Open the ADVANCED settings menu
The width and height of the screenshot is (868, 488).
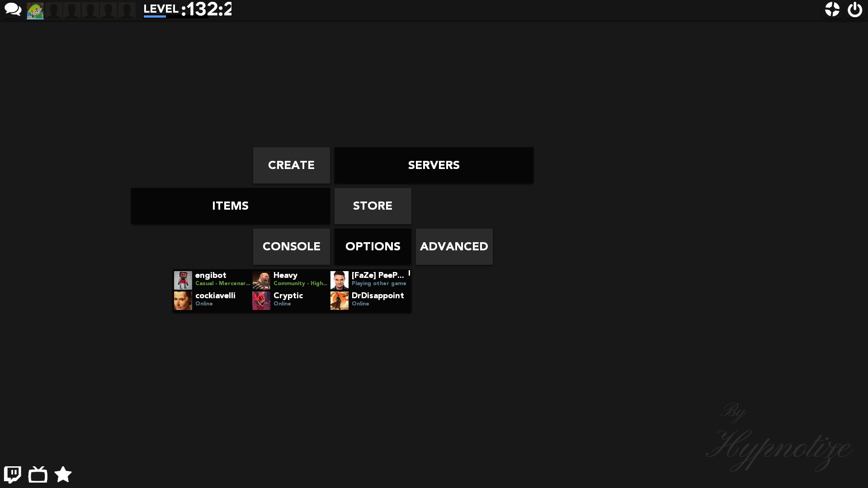(454, 246)
